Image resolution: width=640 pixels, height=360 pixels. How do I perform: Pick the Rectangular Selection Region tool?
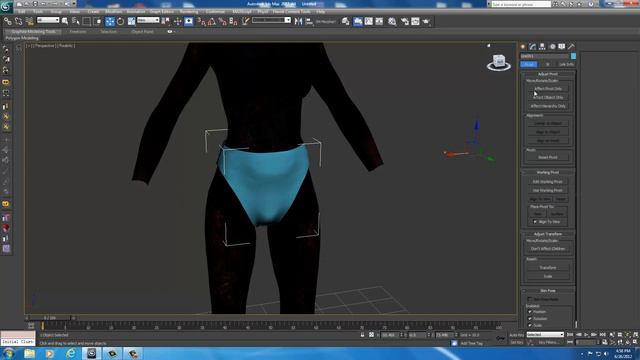click(87, 21)
